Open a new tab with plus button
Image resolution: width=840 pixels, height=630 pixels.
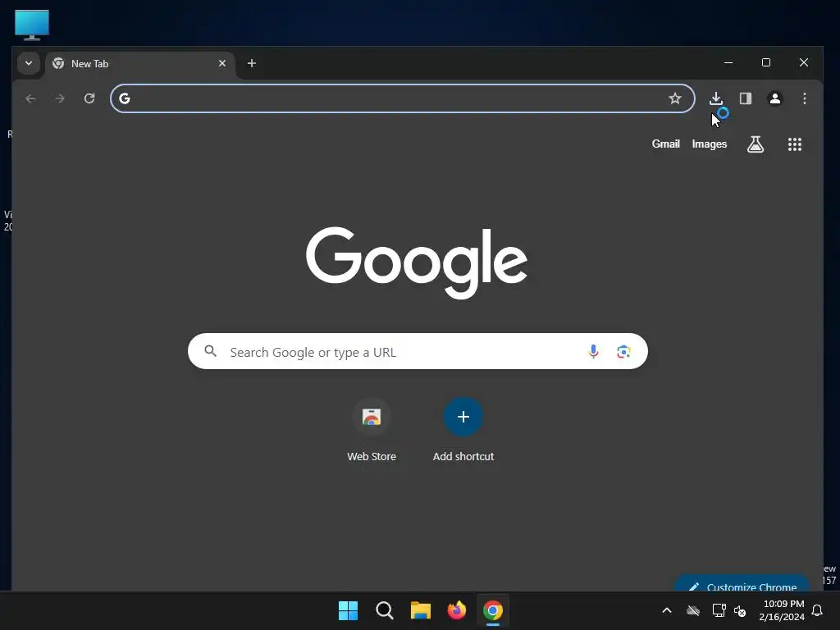(251, 63)
